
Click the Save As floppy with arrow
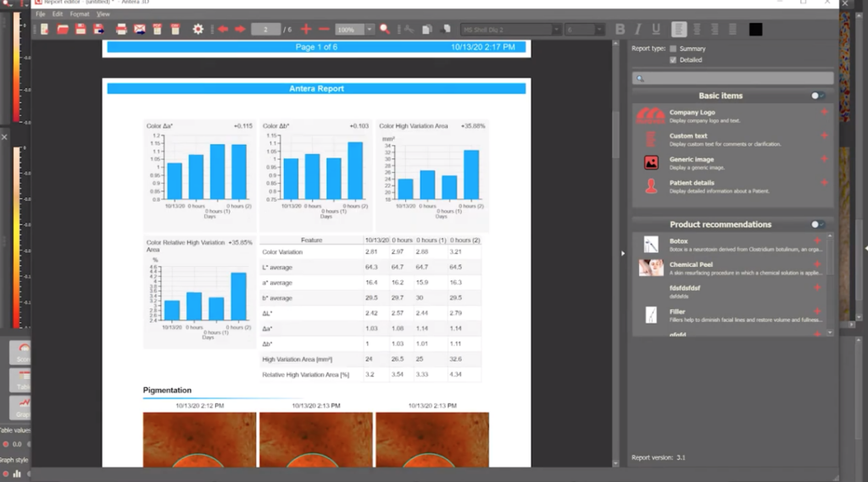99,30
